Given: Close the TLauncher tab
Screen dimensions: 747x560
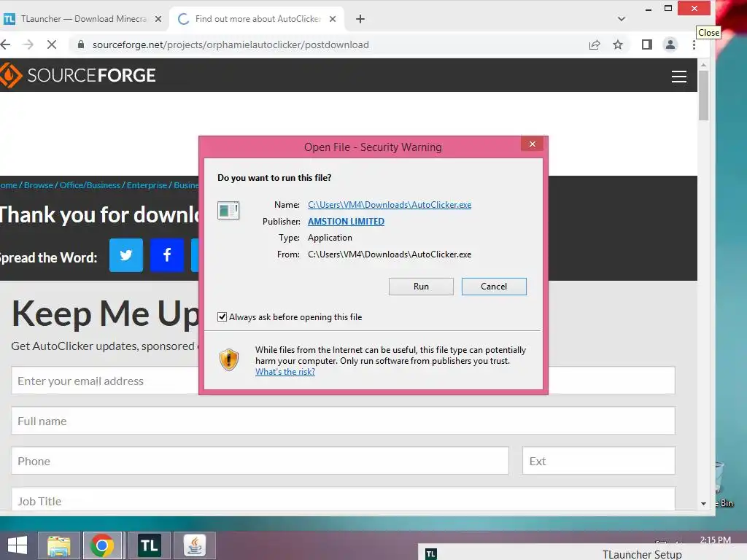Looking at the screenshot, I should tap(158, 19).
